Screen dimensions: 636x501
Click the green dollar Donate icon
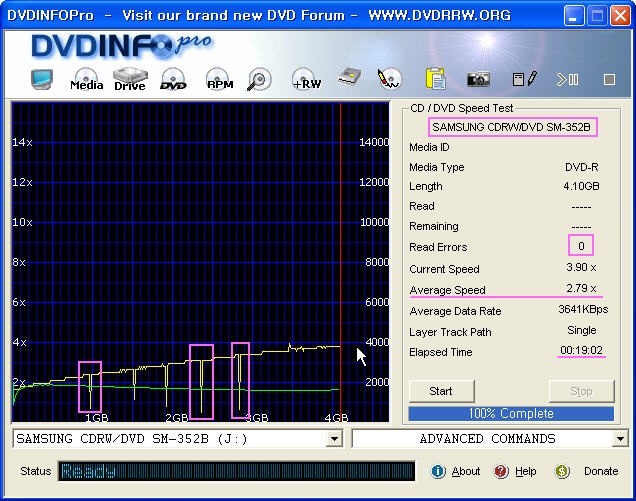click(x=562, y=471)
